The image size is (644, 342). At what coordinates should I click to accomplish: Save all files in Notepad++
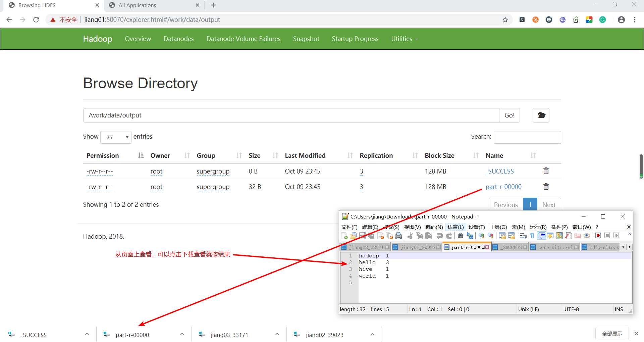click(x=371, y=236)
